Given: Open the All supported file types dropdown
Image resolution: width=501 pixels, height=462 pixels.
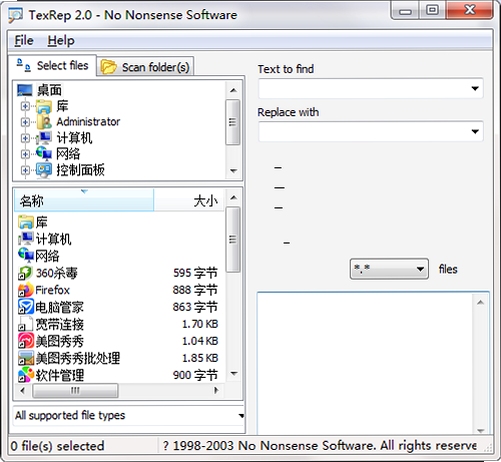Looking at the screenshot, I should [x=128, y=415].
